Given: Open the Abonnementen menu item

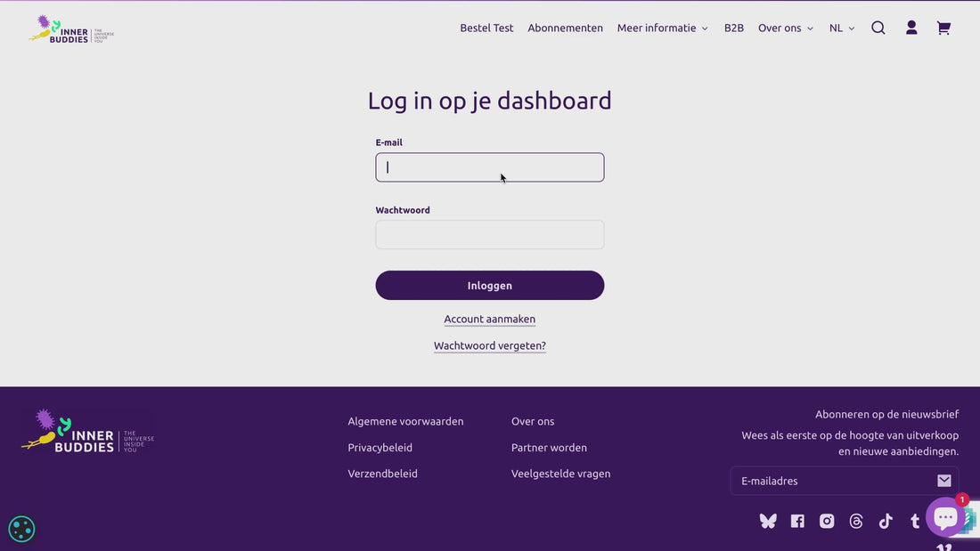Looking at the screenshot, I should (x=565, y=28).
